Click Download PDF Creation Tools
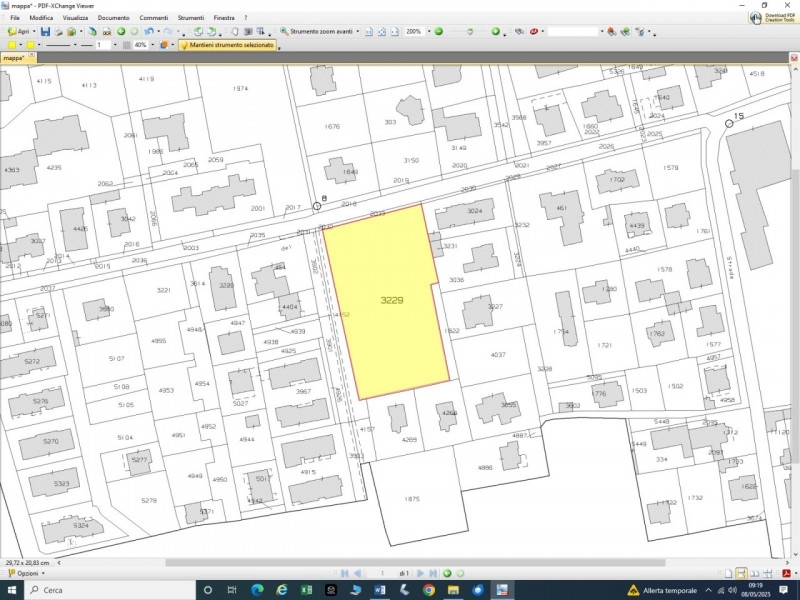The width and height of the screenshot is (800, 600). [x=772, y=17]
